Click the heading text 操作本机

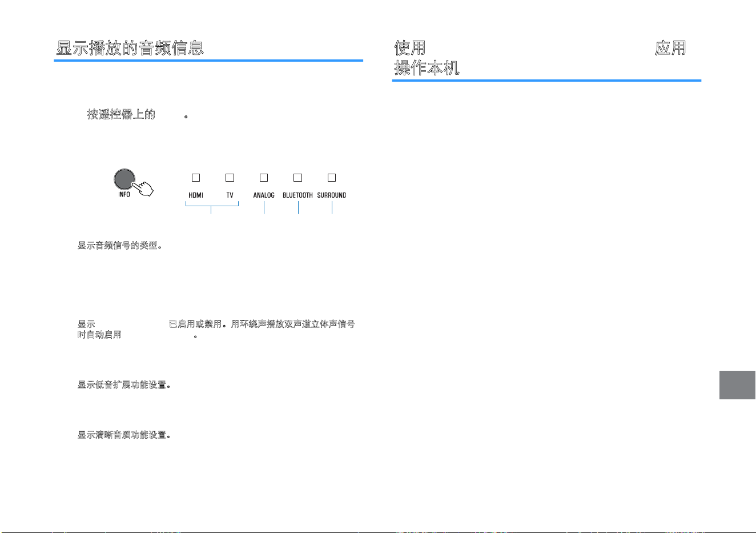(427, 69)
